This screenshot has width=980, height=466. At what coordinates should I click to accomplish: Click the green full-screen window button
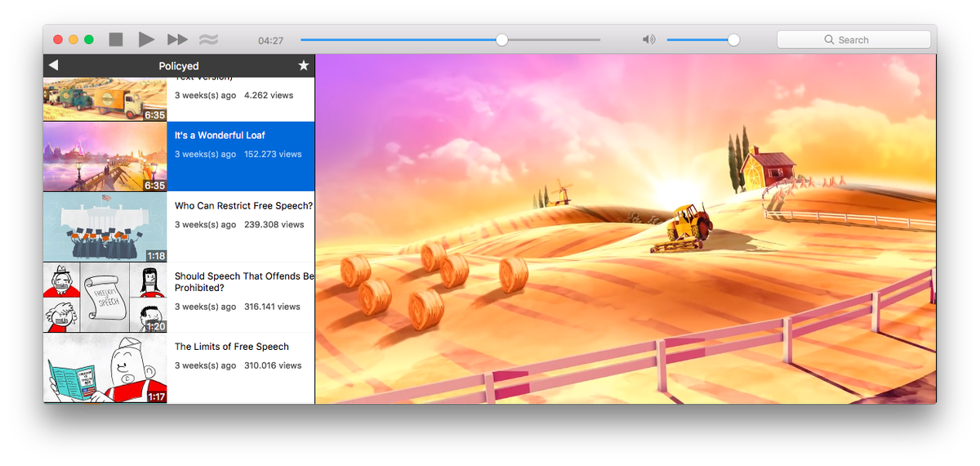point(89,39)
